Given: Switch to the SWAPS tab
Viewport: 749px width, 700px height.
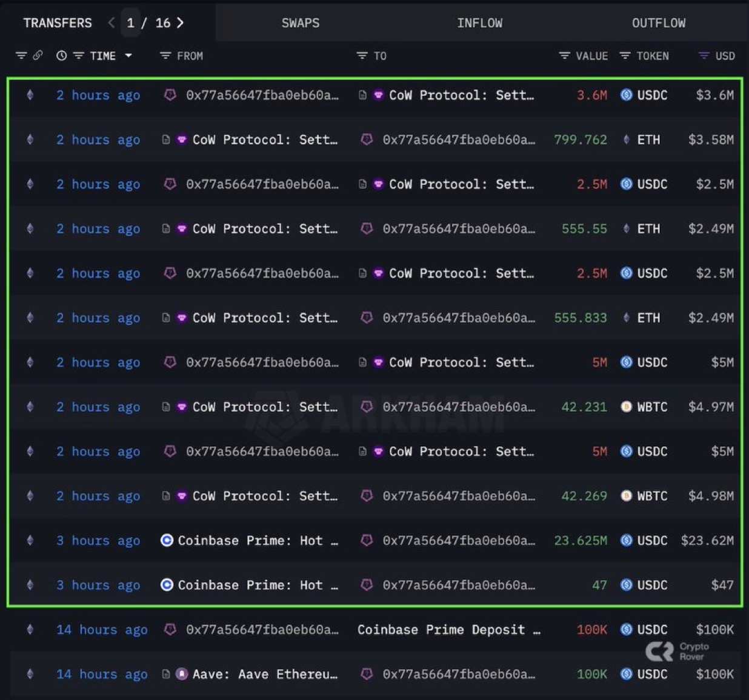Looking at the screenshot, I should pos(300,23).
